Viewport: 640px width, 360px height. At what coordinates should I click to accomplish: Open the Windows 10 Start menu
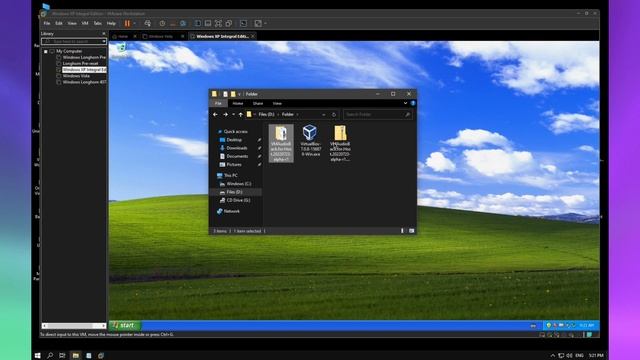[38, 356]
